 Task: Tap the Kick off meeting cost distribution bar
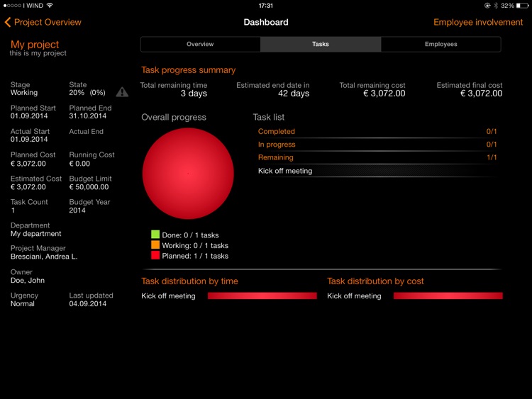[448, 296]
